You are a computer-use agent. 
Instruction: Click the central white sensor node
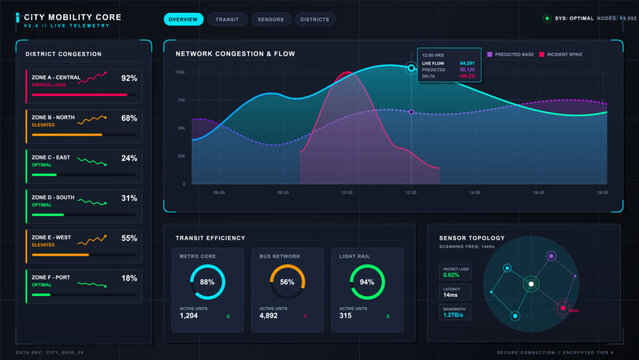tap(531, 284)
